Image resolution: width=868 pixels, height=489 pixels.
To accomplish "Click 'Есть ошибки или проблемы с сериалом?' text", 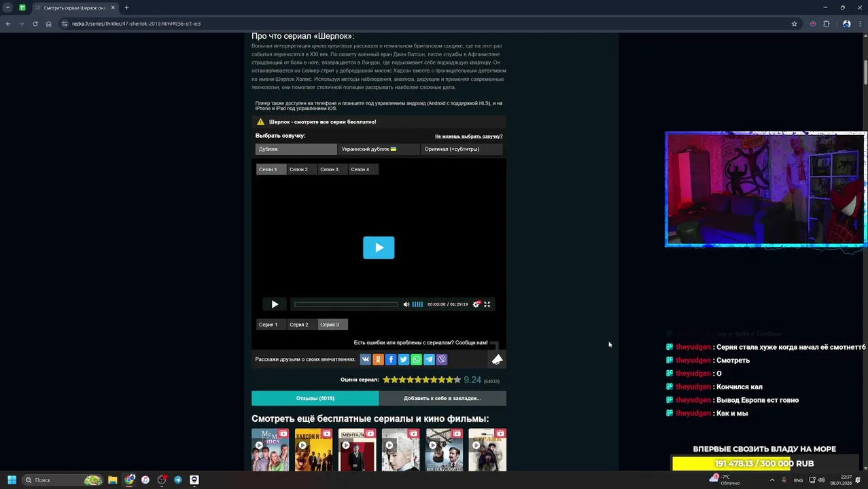I will [421, 342].
